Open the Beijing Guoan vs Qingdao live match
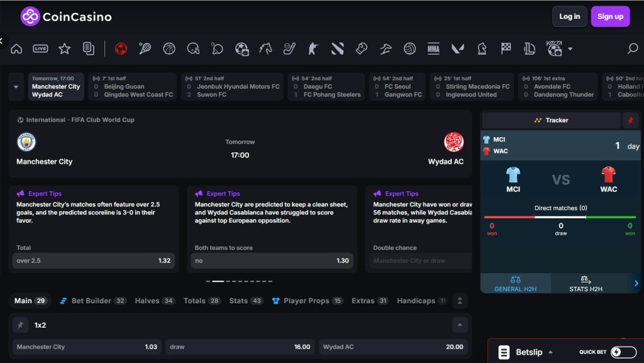 133,87
